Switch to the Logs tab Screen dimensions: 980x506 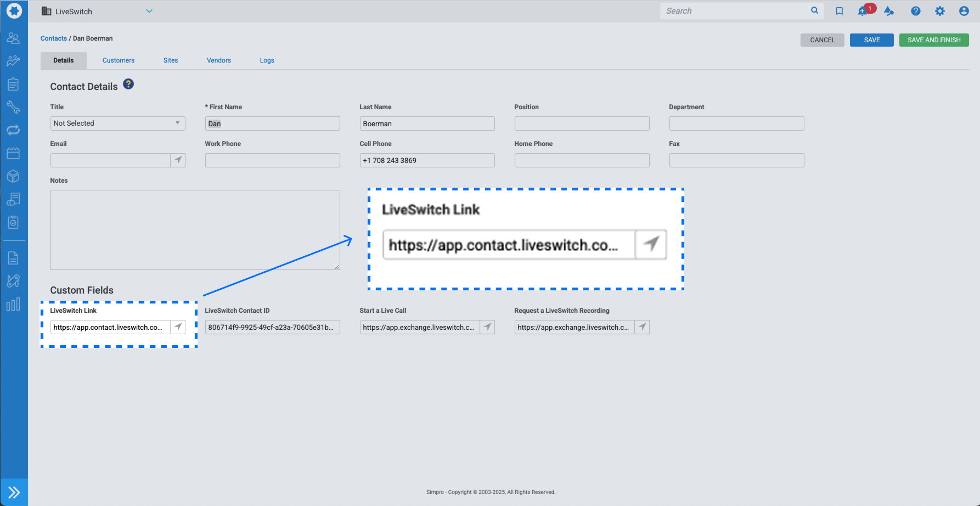(267, 60)
